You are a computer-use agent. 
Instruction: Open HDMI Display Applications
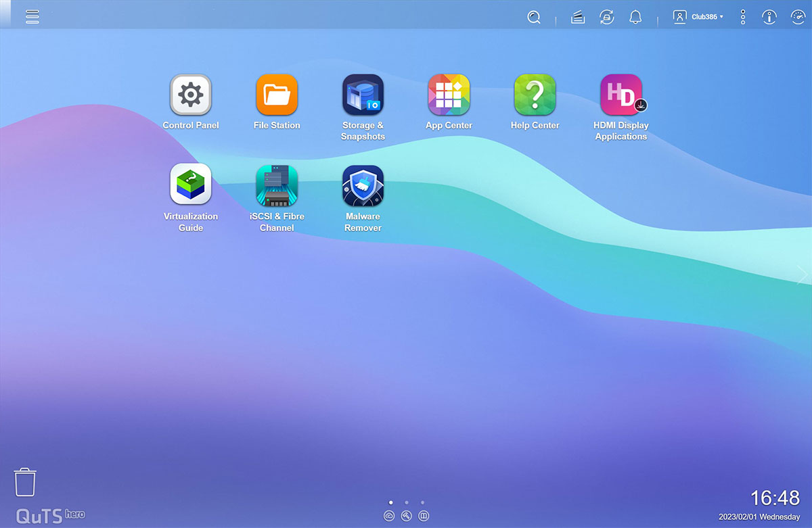[x=621, y=95]
